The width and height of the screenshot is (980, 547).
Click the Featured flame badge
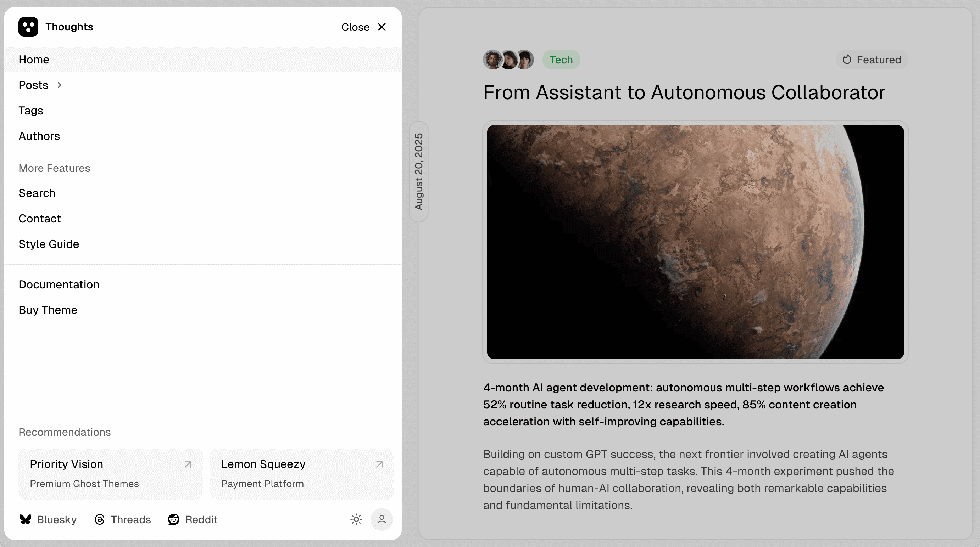coord(872,60)
